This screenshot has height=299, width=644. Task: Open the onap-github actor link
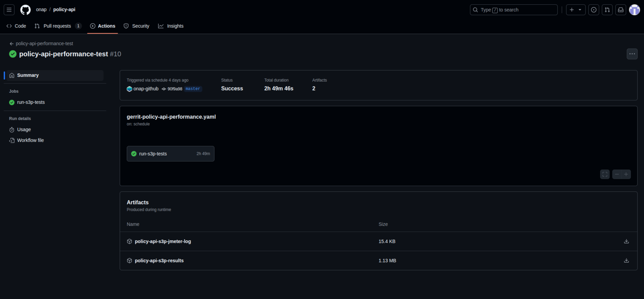click(146, 89)
